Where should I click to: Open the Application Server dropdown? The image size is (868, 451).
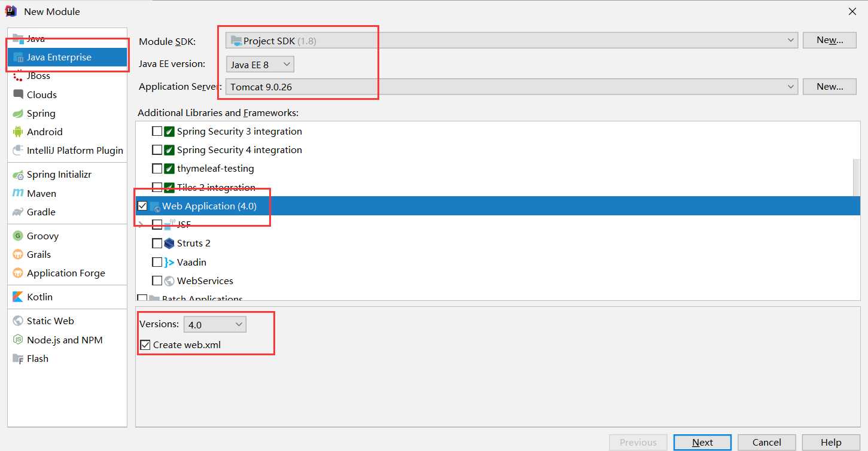pos(511,87)
